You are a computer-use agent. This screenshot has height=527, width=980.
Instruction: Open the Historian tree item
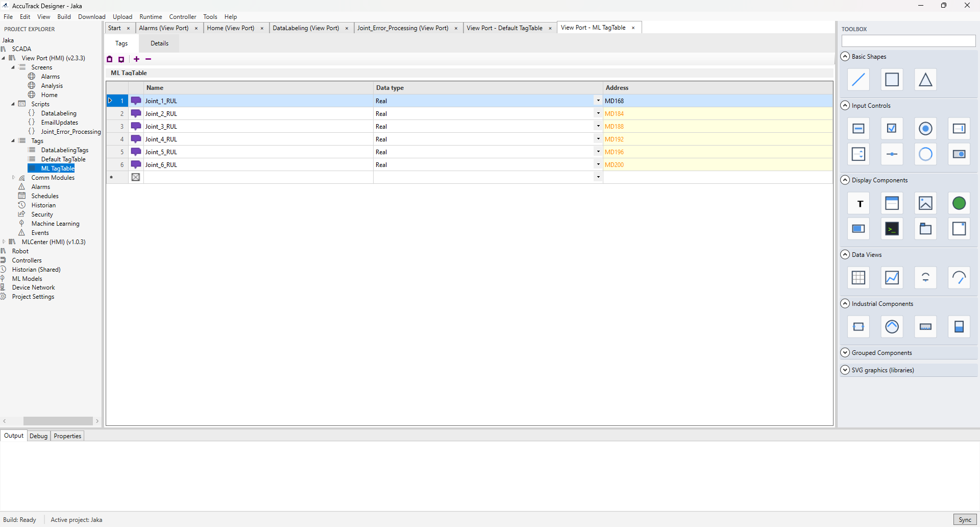point(43,205)
